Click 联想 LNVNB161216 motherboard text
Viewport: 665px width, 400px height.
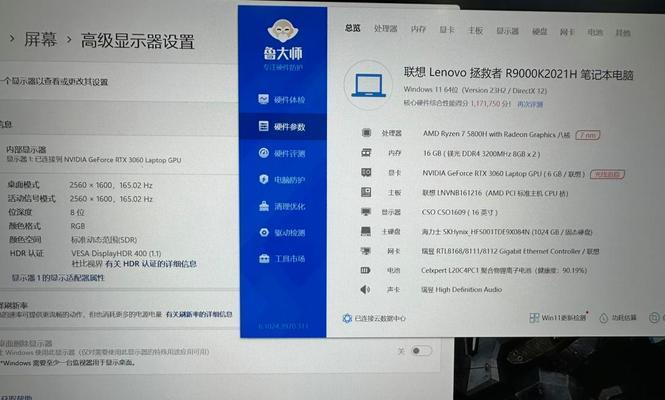click(495, 193)
